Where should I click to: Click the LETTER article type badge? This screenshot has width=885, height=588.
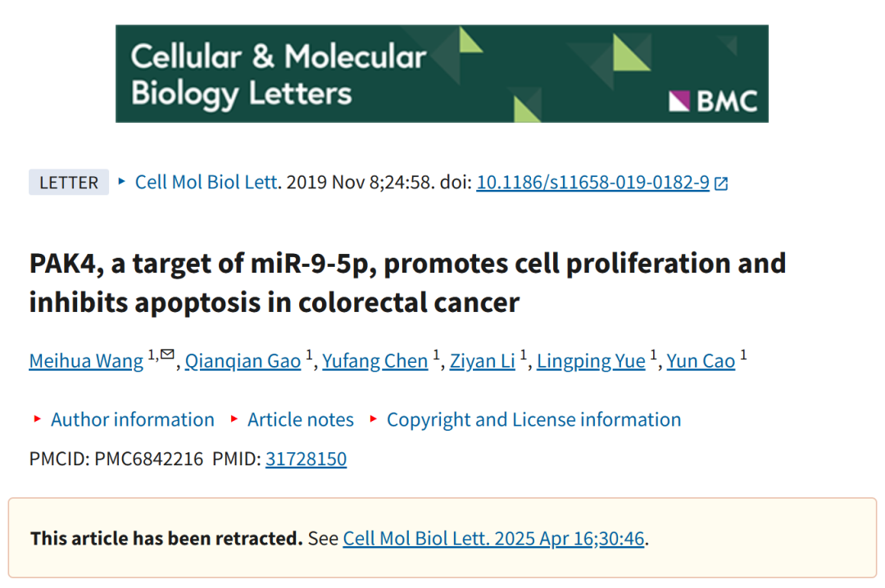pyautogui.click(x=69, y=183)
